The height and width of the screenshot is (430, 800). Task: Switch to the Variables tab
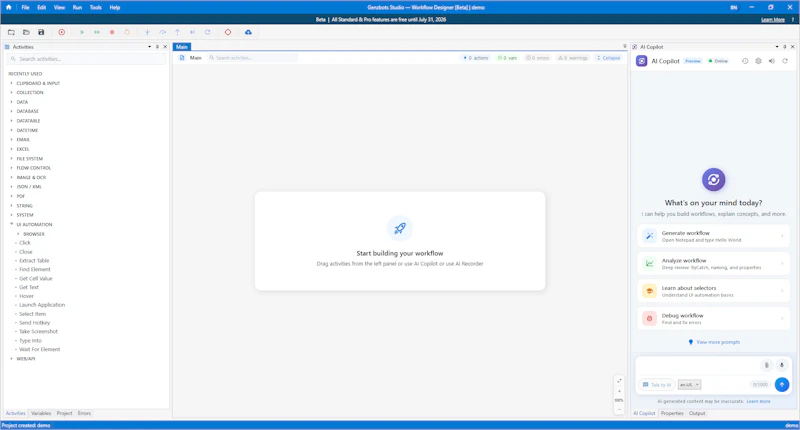pos(41,413)
